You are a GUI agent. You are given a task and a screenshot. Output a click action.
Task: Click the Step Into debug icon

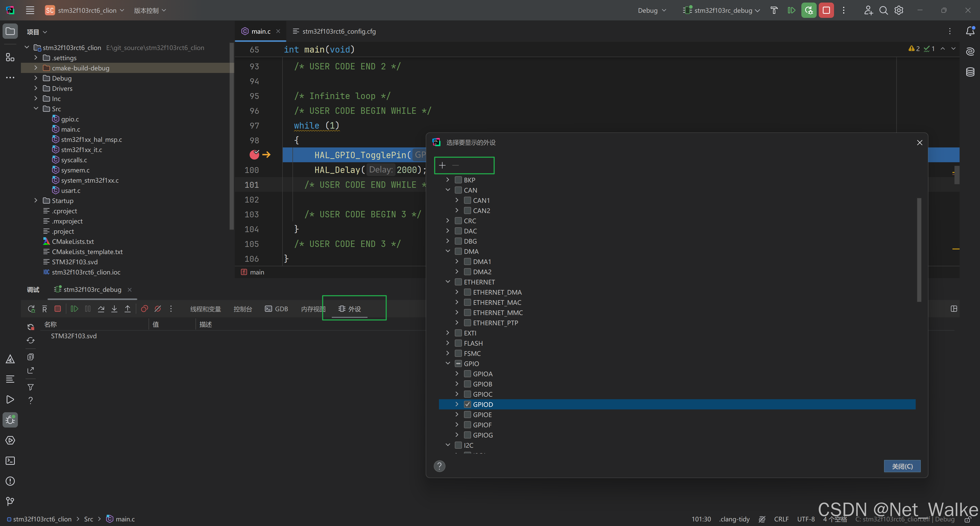[x=114, y=309]
